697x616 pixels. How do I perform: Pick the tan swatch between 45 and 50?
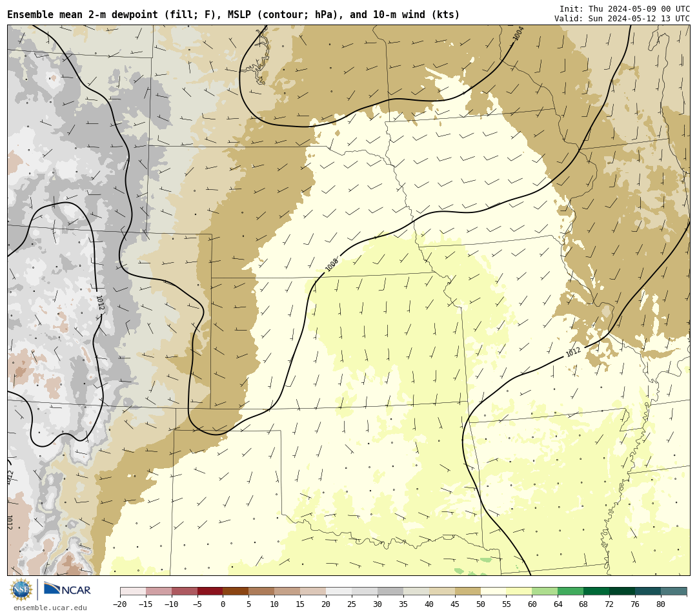(468, 591)
